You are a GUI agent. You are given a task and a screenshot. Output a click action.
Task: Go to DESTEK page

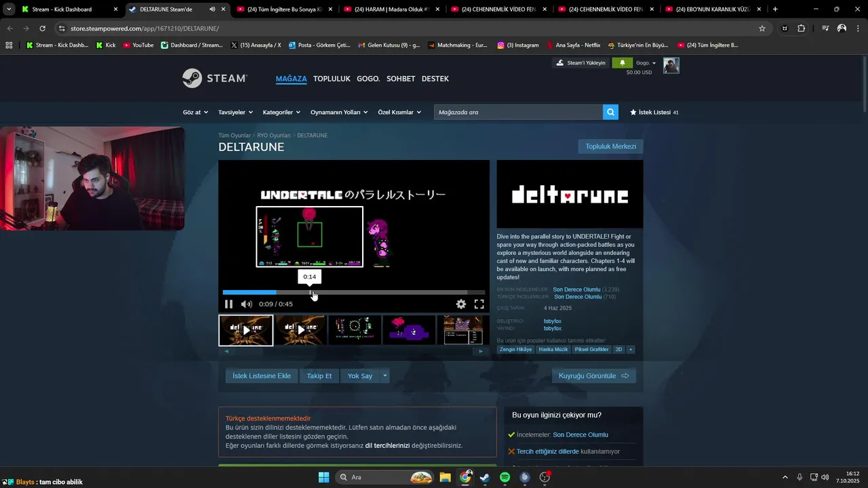pyautogui.click(x=435, y=79)
